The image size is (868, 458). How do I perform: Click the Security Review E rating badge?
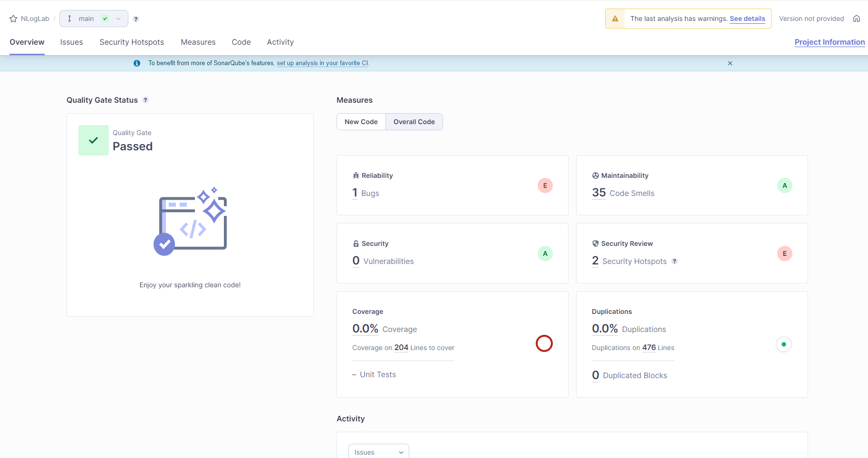(x=784, y=253)
